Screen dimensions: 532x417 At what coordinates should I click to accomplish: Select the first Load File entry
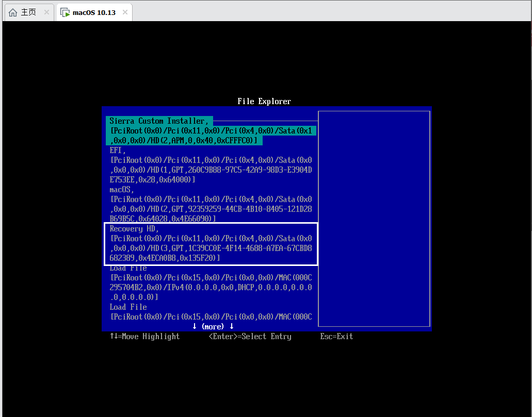[211, 282]
